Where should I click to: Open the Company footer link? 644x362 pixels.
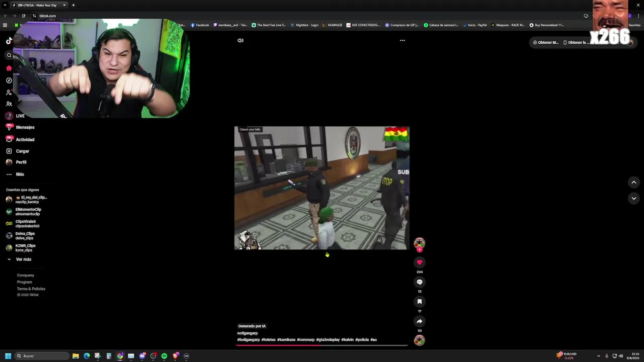coord(26,276)
